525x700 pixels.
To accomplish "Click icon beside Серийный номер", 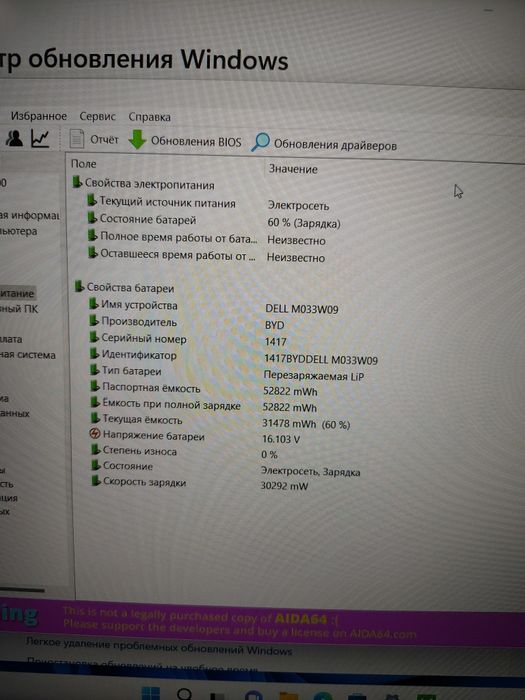I will point(94,337).
